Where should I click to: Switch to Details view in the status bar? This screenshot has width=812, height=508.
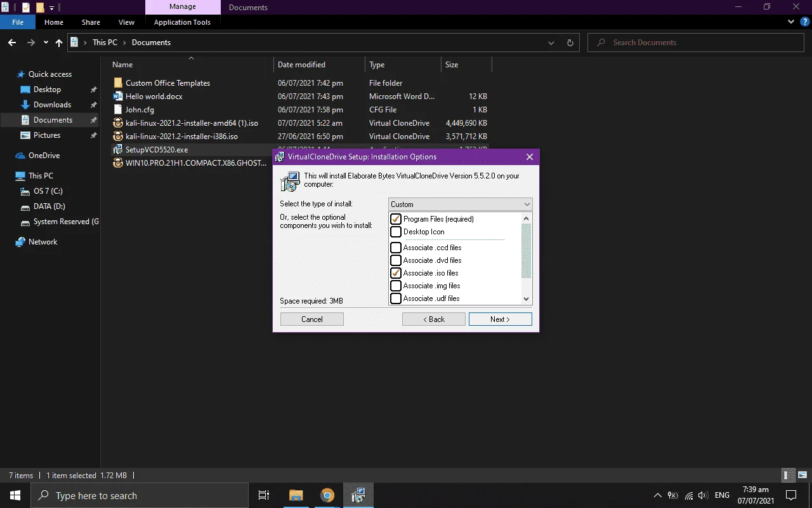pyautogui.click(x=788, y=475)
